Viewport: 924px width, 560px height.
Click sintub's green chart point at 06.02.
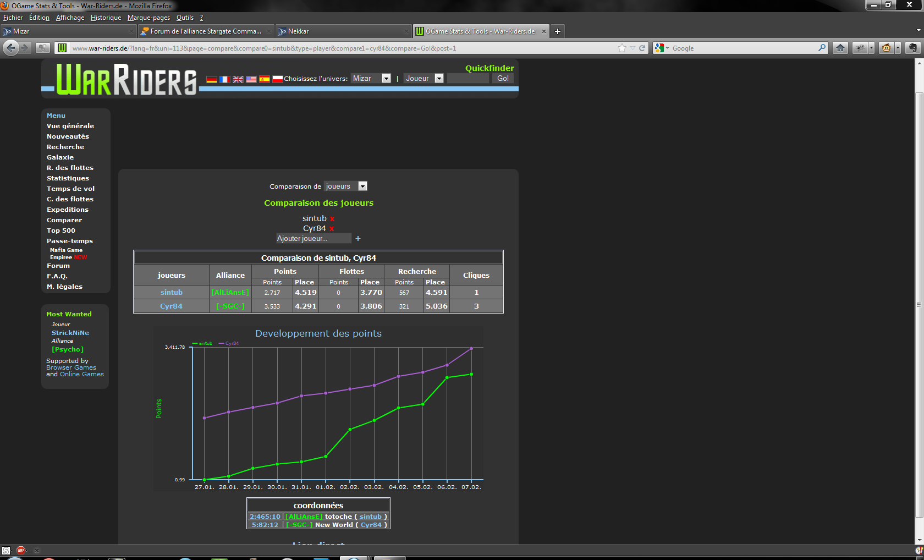[x=447, y=377]
